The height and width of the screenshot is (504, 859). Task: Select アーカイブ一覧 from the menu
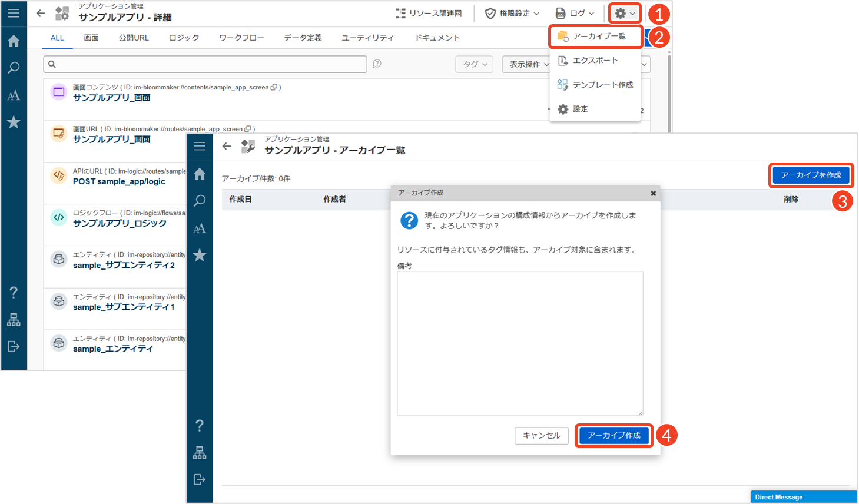tap(596, 37)
